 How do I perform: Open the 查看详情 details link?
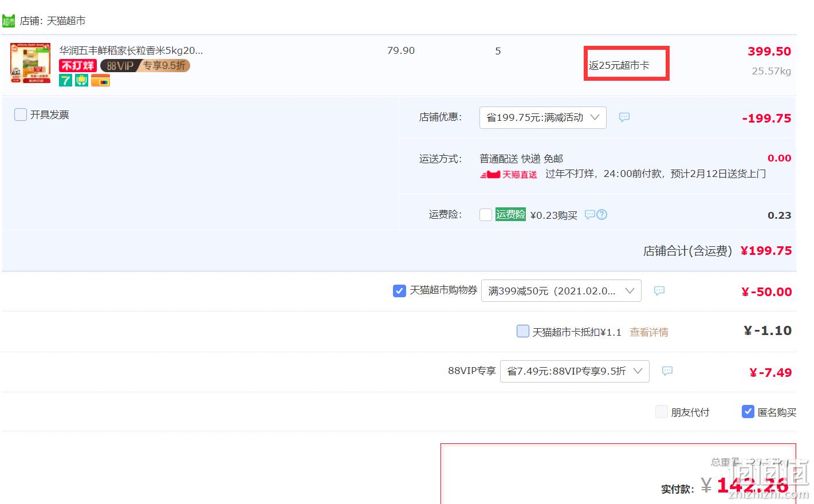(649, 332)
